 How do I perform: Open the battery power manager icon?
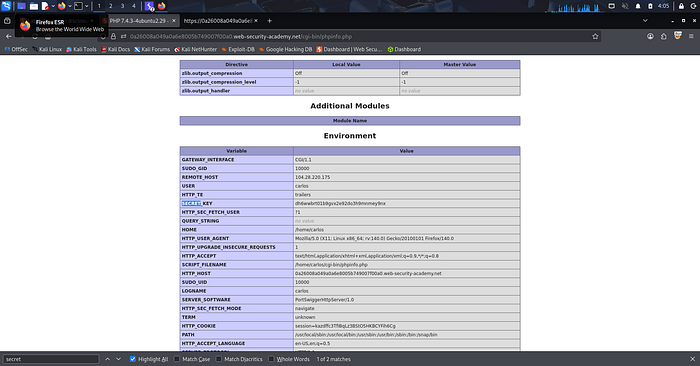650,6
